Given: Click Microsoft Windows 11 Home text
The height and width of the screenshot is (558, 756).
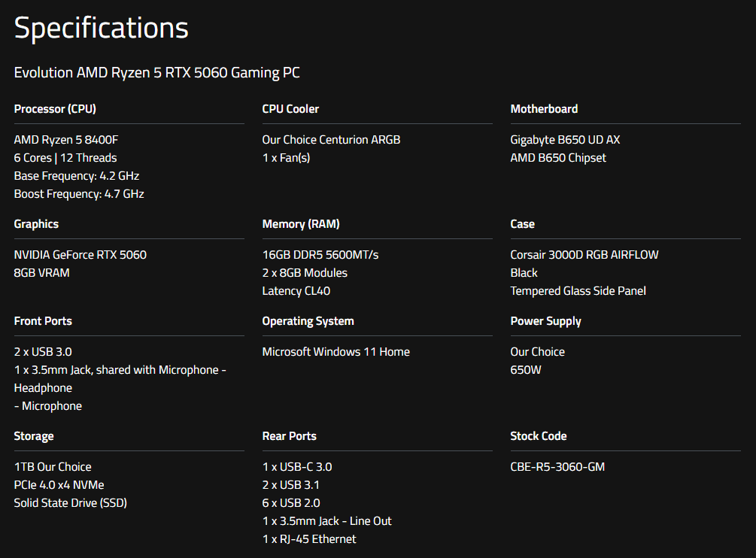Looking at the screenshot, I should (x=336, y=352).
